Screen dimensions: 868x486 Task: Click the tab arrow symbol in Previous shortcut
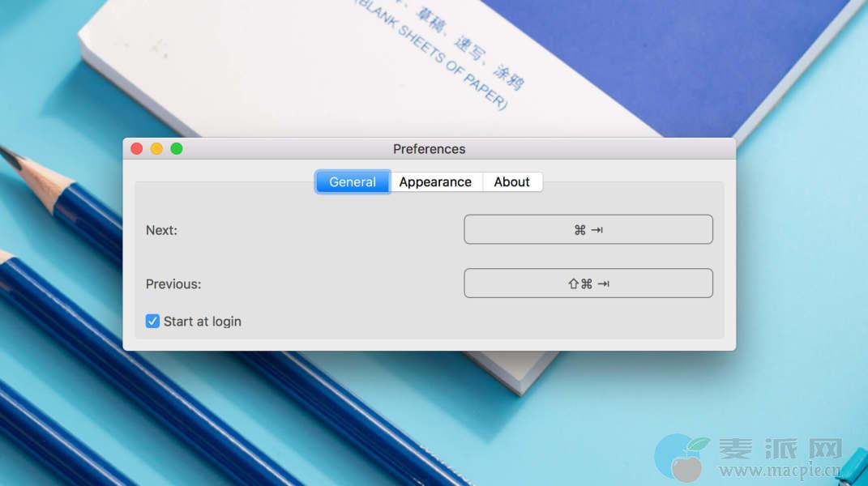tap(603, 283)
